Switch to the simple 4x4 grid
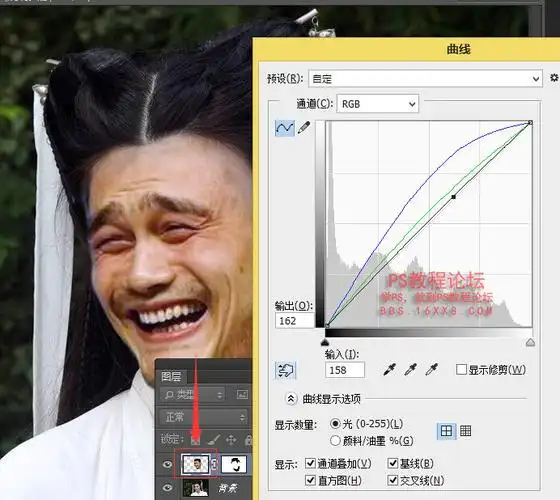 pos(446,431)
